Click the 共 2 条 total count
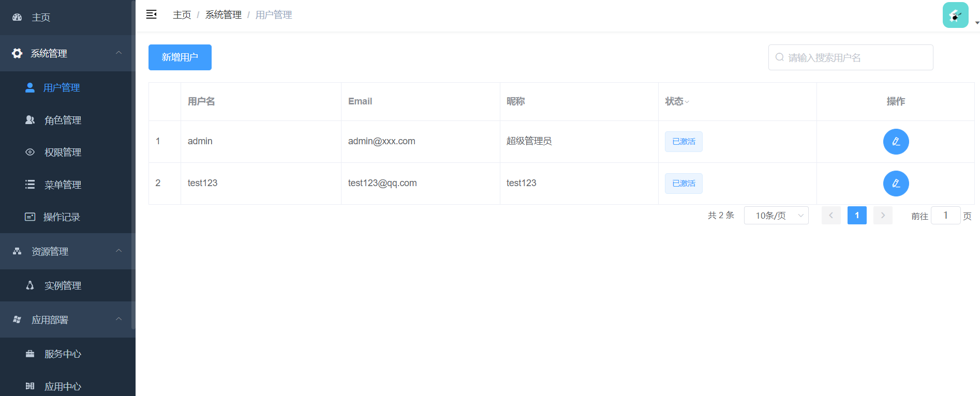The image size is (980, 396). 721,216
